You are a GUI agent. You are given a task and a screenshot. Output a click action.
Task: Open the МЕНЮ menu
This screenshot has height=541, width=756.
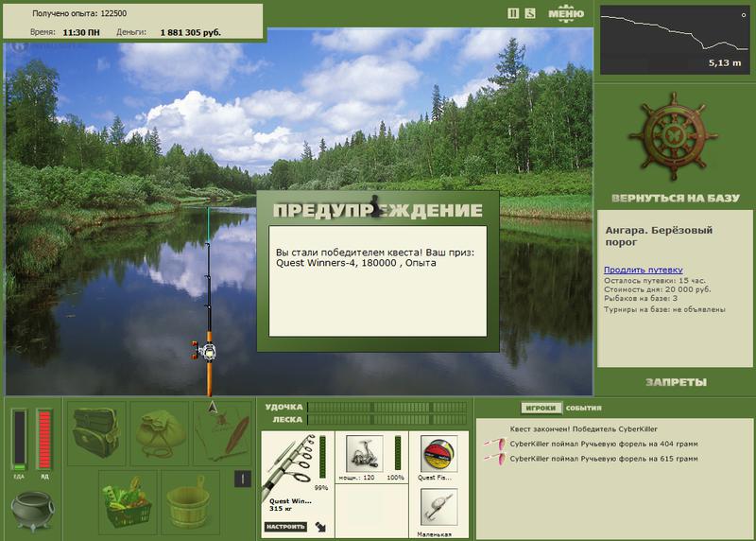click(x=566, y=13)
